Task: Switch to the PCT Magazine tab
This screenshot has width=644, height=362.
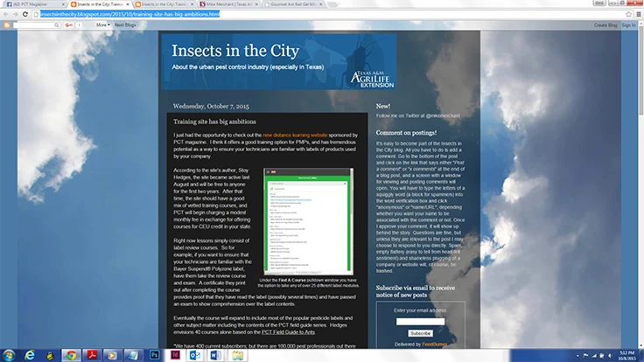Action: [33, 4]
